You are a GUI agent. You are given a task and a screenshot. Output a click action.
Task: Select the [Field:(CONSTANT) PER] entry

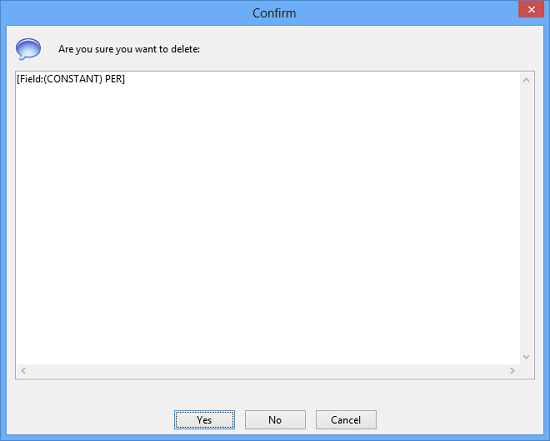point(71,79)
